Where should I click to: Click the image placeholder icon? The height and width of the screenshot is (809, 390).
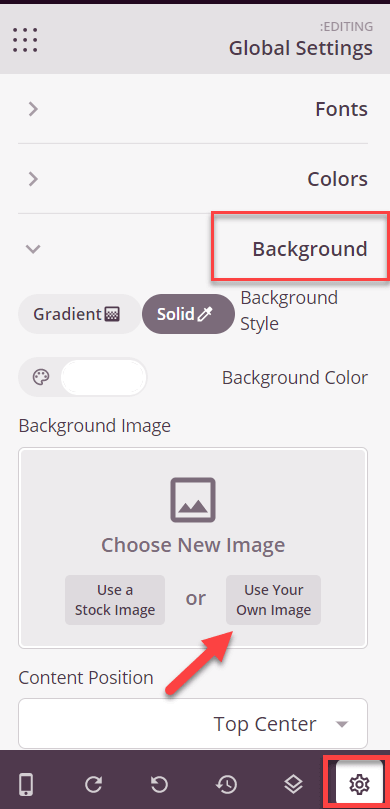pos(193,500)
